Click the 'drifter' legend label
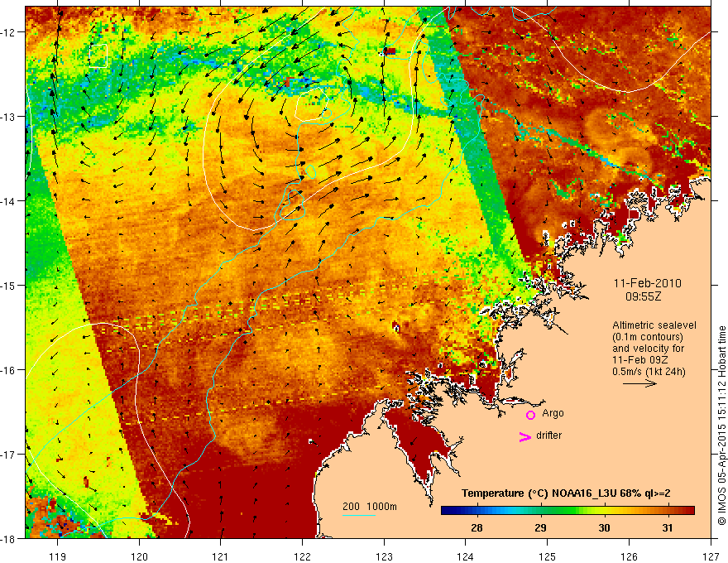 tap(548, 435)
